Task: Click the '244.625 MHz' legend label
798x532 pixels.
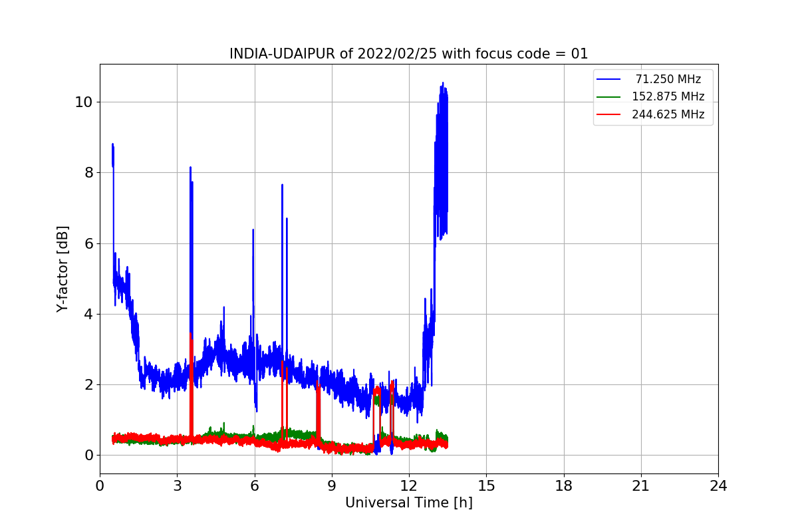Action: [668, 114]
